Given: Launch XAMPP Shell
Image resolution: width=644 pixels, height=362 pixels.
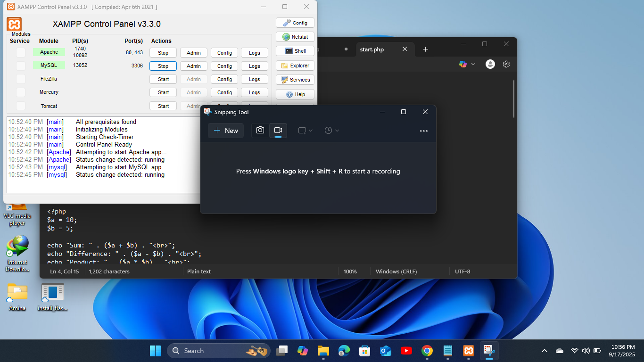Looking at the screenshot, I should click(x=295, y=51).
